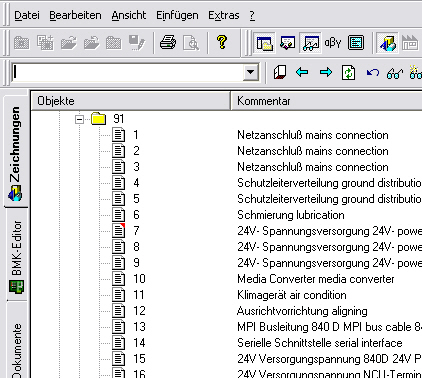Switch to the BMK-Editor side tab

16,255
